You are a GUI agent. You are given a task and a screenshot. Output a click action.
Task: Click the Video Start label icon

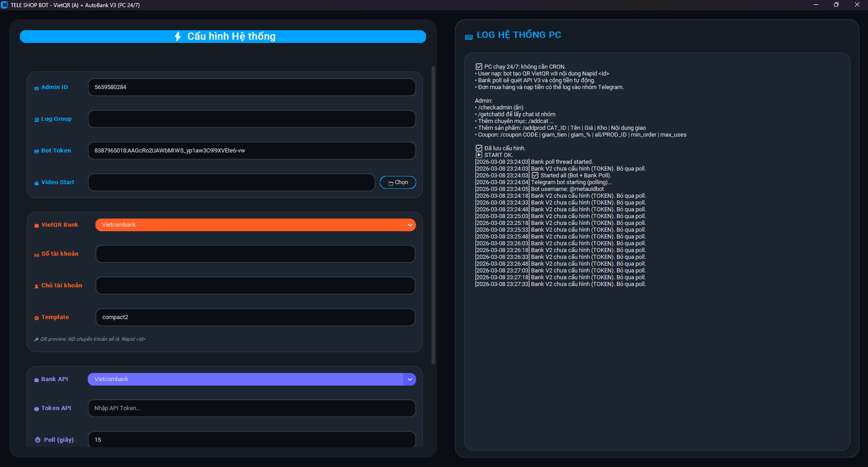(36, 183)
